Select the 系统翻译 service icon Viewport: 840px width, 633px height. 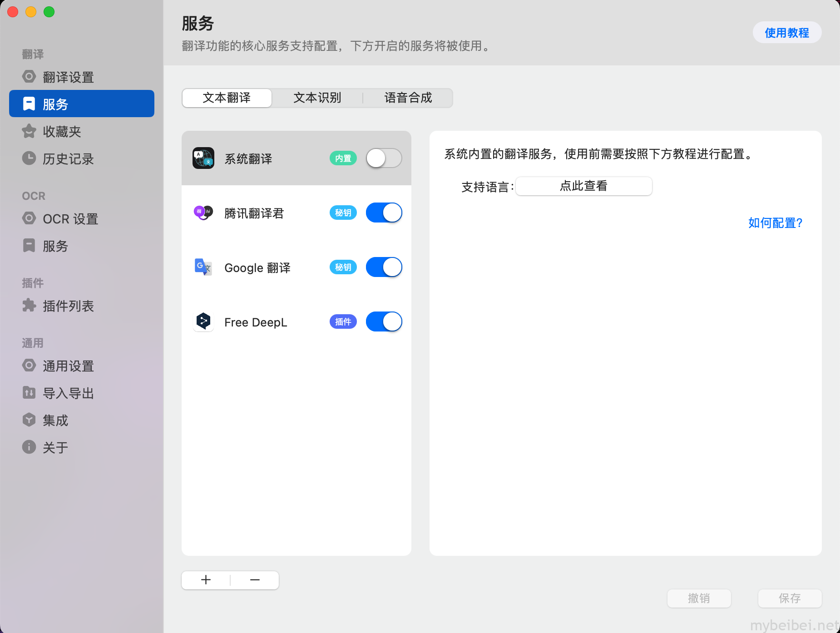tap(203, 158)
